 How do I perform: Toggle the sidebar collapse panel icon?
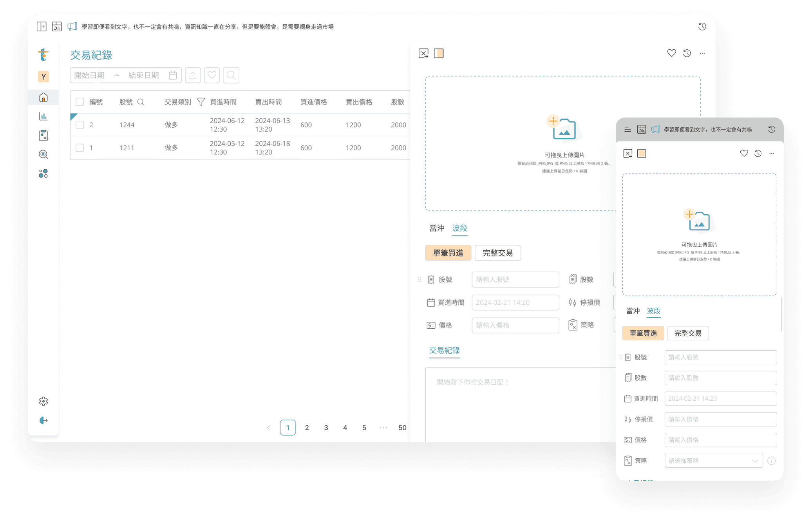click(x=42, y=27)
